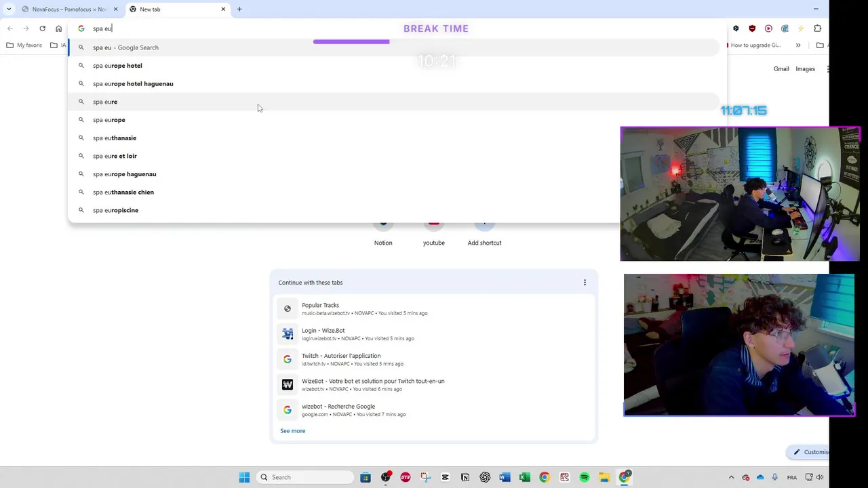This screenshot has width=868, height=488.
Task: Open the Windows Start menu
Action: pyautogui.click(x=244, y=477)
